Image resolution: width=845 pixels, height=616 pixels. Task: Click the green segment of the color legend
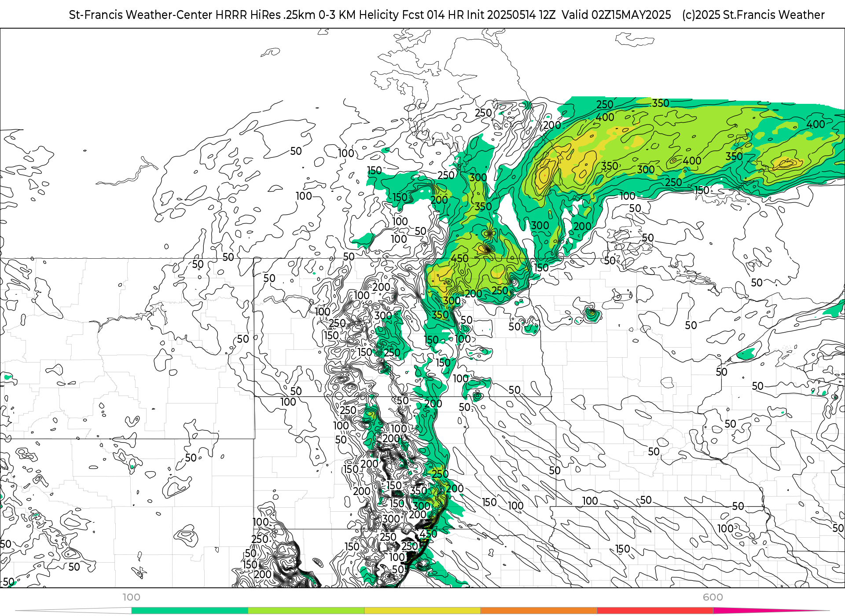(x=190, y=610)
